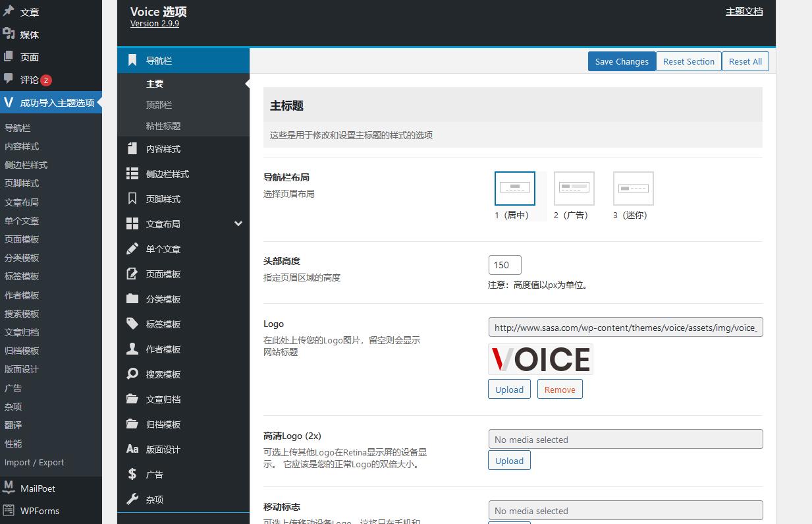812x524 pixels.
Task: Click the tag icon for 标签模板
Action: [132, 324]
